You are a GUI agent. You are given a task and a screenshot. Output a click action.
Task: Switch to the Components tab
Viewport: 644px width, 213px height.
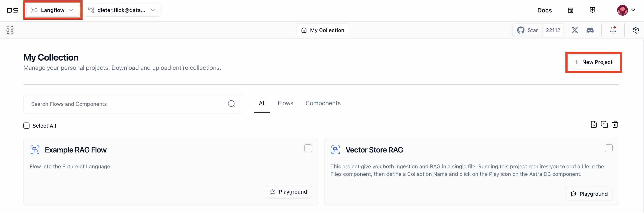click(x=323, y=103)
